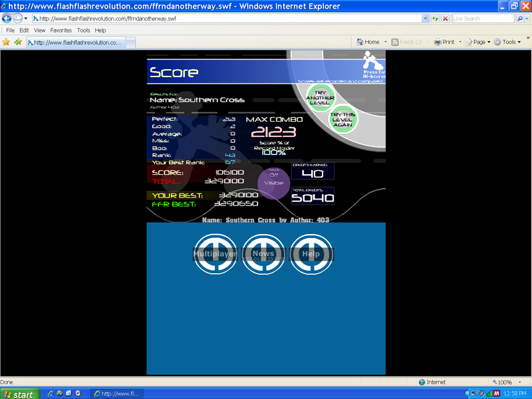
Task: Click the Add to Favorites icon
Action: [18, 42]
